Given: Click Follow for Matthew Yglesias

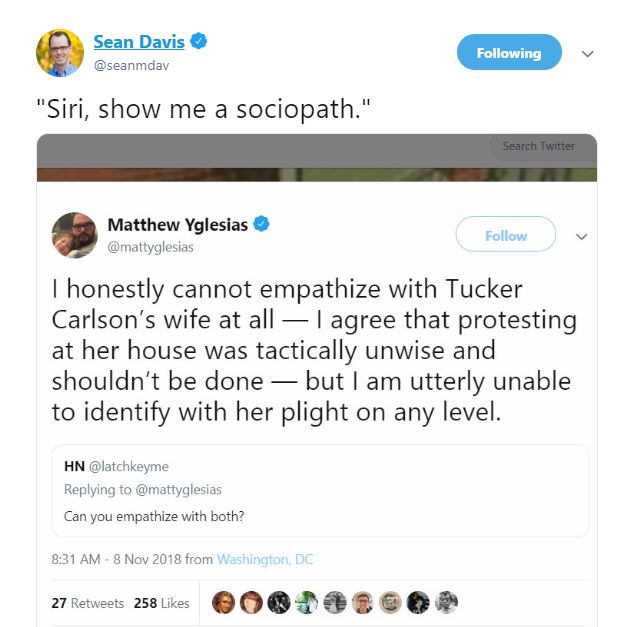Looking at the screenshot, I should [x=505, y=236].
